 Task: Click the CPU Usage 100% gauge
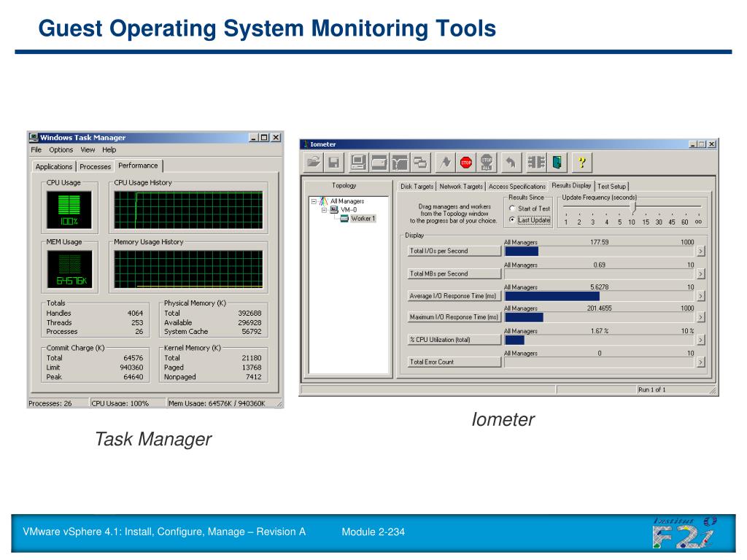[69, 210]
